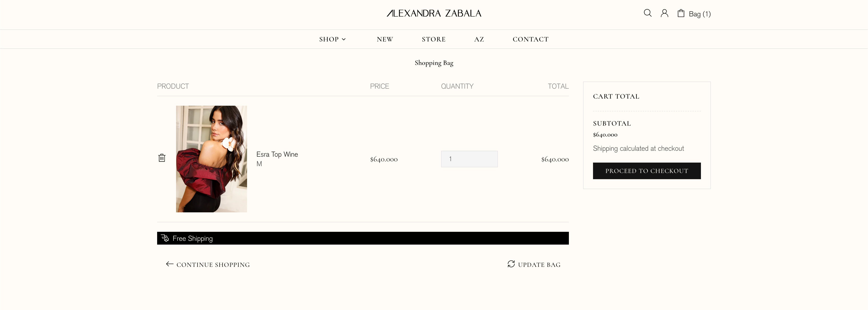Click the free shipping truck icon
This screenshot has height=310, width=868.
tap(165, 238)
